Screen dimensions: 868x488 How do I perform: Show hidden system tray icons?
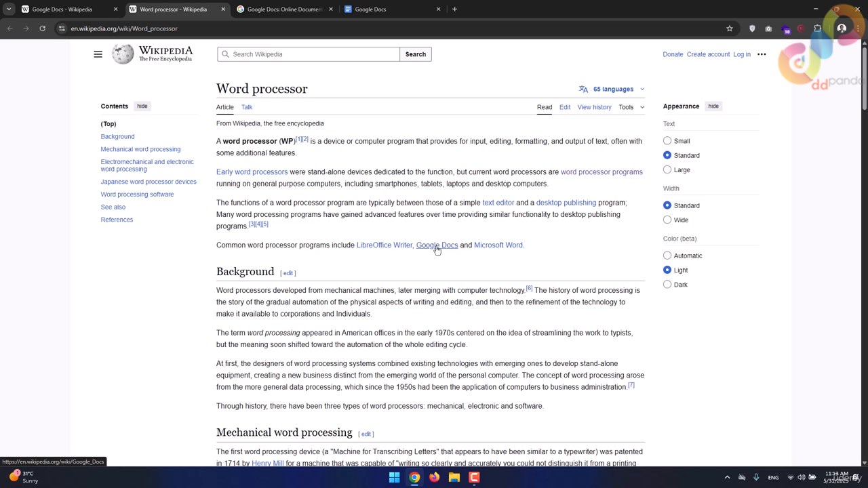point(727,477)
